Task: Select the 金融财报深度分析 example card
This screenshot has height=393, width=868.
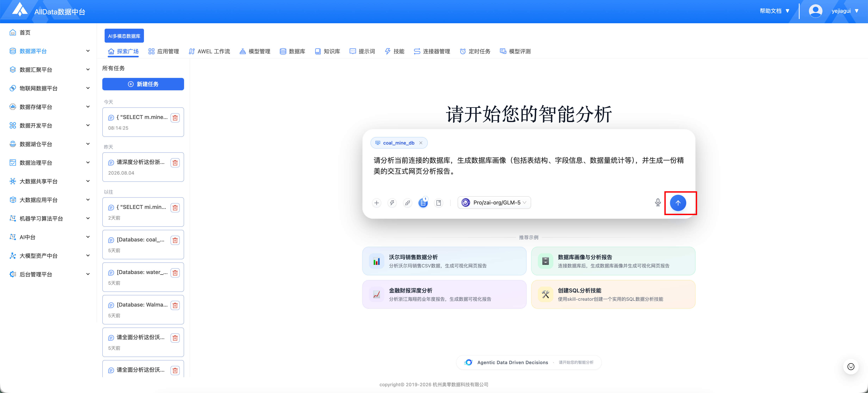Action: click(x=444, y=295)
